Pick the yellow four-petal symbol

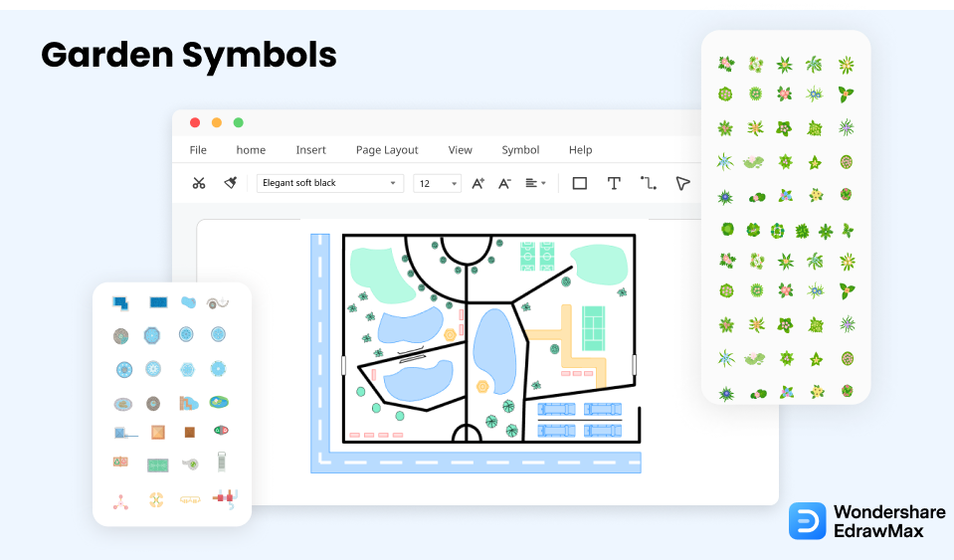tap(156, 499)
